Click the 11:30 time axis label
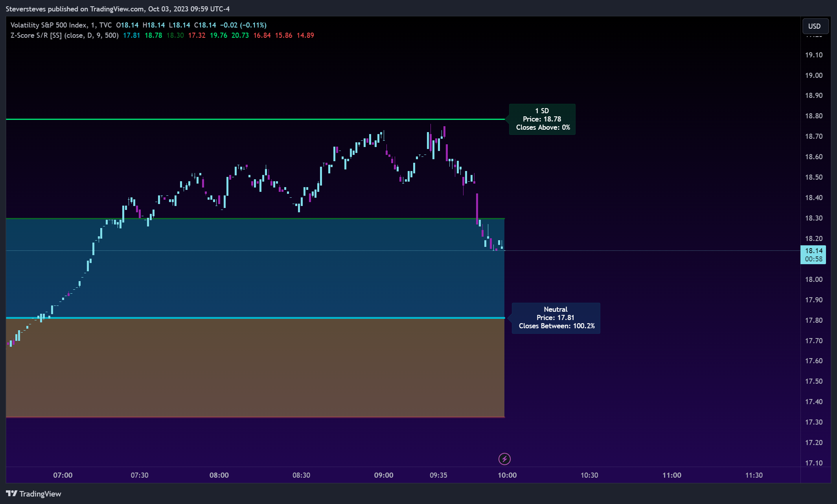The height and width of the screenshot is (504, 837). point(754,475)
